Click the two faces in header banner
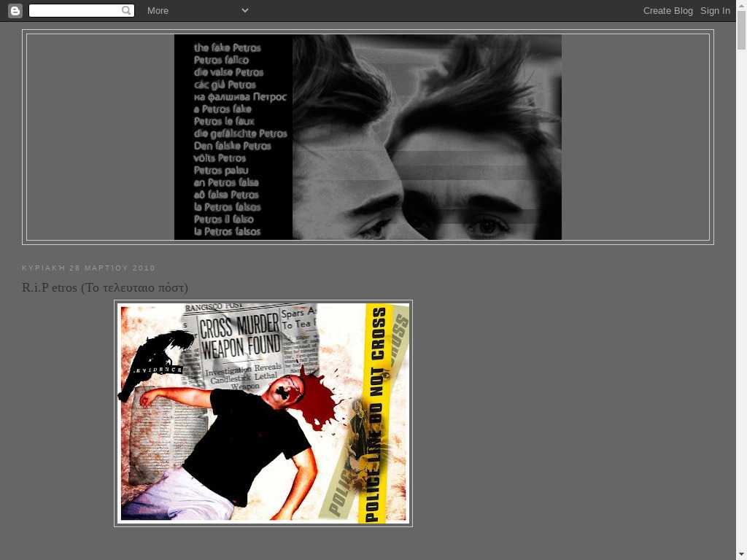 [x=427, y=137]
